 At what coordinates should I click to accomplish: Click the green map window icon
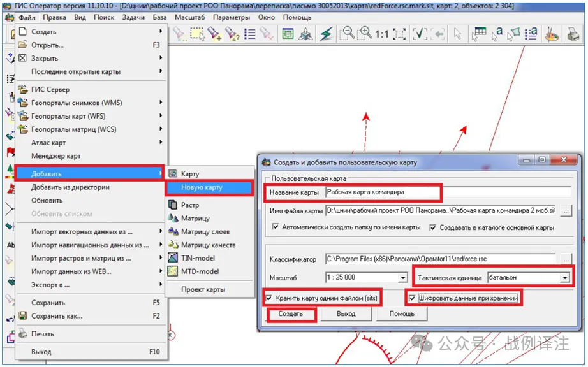click(x=288, y=34)
